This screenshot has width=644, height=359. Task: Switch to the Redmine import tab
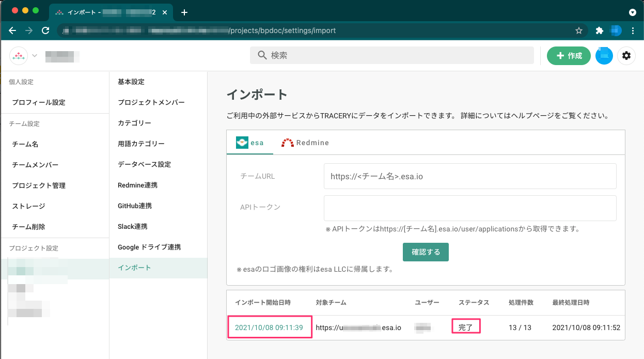305,143
